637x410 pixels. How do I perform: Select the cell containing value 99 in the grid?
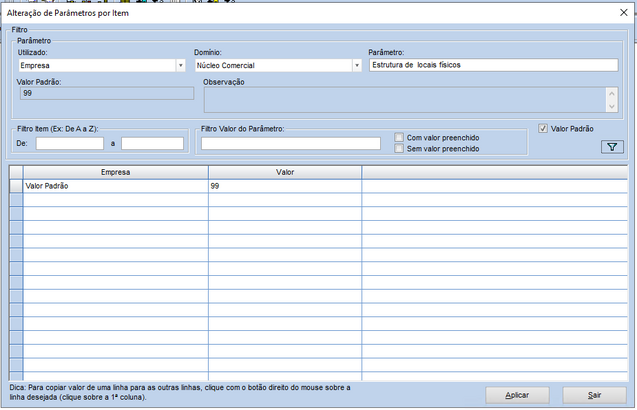pyautogui.click(x=284, y=186)
